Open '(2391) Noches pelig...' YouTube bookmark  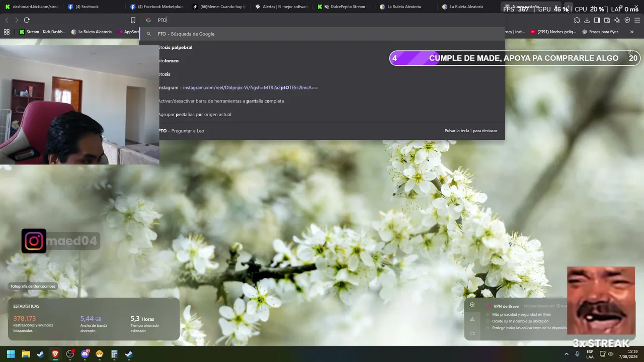click(553, 32)
